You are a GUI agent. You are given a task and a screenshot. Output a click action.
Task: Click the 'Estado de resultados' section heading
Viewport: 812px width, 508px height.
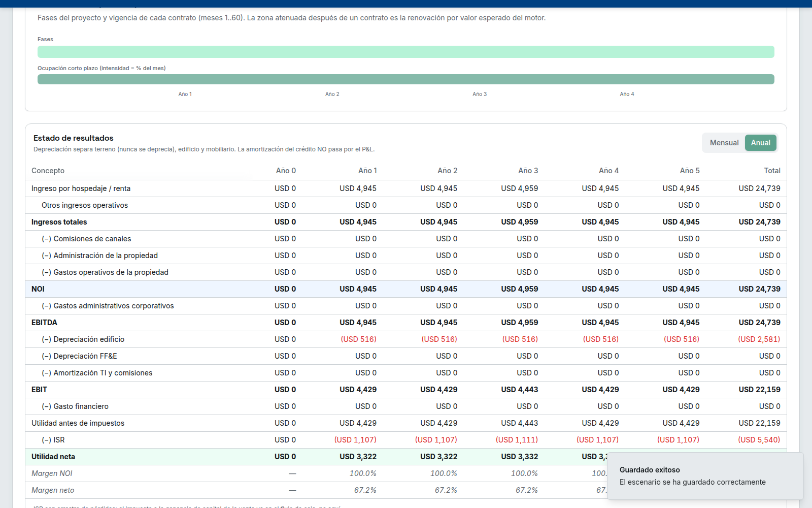pos(74,138)
